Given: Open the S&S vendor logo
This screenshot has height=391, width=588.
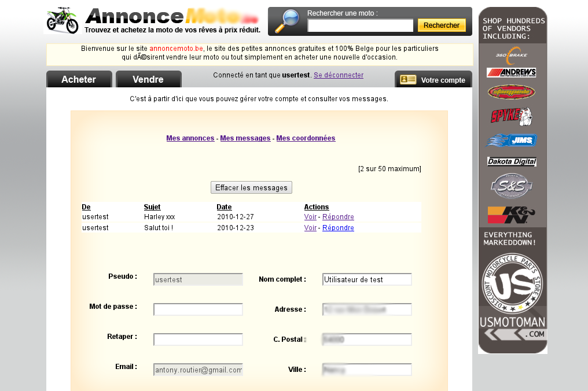Looking at the screenshot, I should pyautogui.click(x=512, y=186).
